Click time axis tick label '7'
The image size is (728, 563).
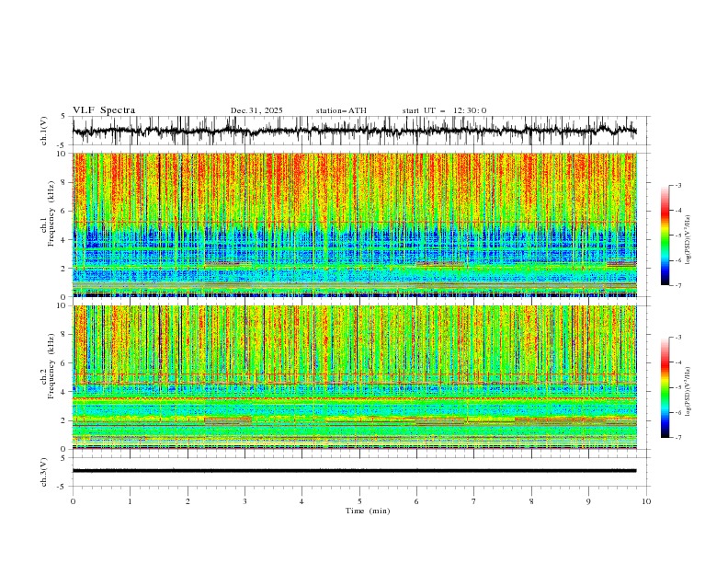click(x=474, y=501)
